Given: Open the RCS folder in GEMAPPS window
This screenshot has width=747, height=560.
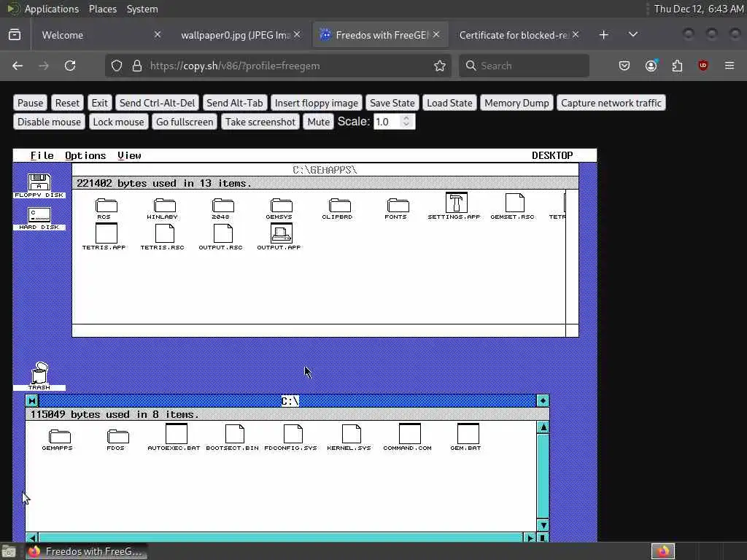Looking at the screenshot, I should (106, 206).
